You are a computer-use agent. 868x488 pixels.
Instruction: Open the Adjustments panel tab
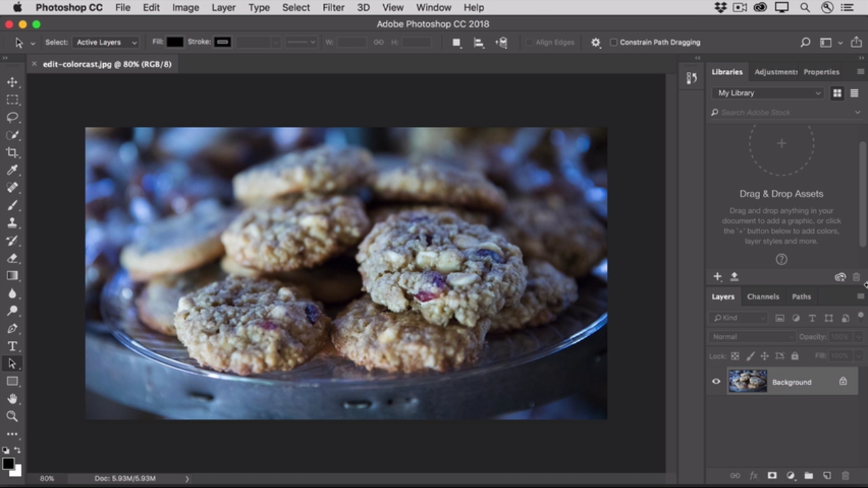776,72
